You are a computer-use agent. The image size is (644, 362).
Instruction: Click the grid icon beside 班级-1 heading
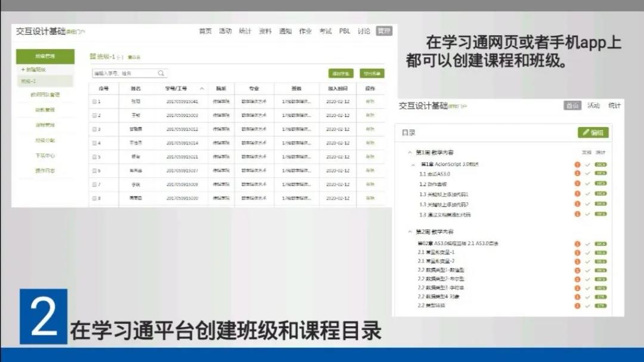(x=93, y=56)
